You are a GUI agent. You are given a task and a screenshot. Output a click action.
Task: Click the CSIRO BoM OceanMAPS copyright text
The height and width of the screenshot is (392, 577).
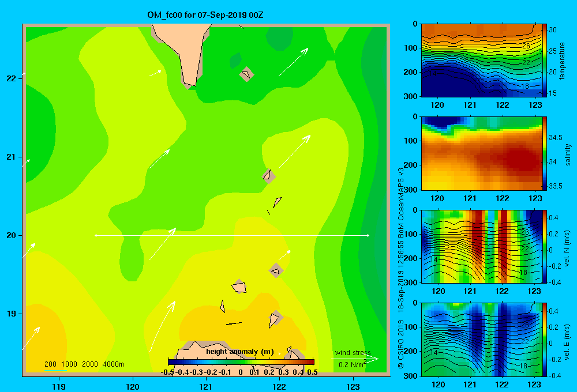tap(401, 269)
